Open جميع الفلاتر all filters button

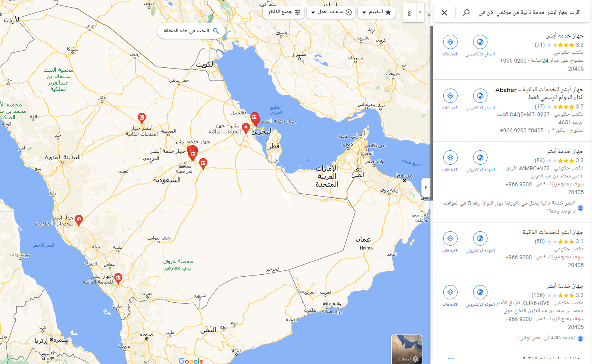(x=284, y=12)
